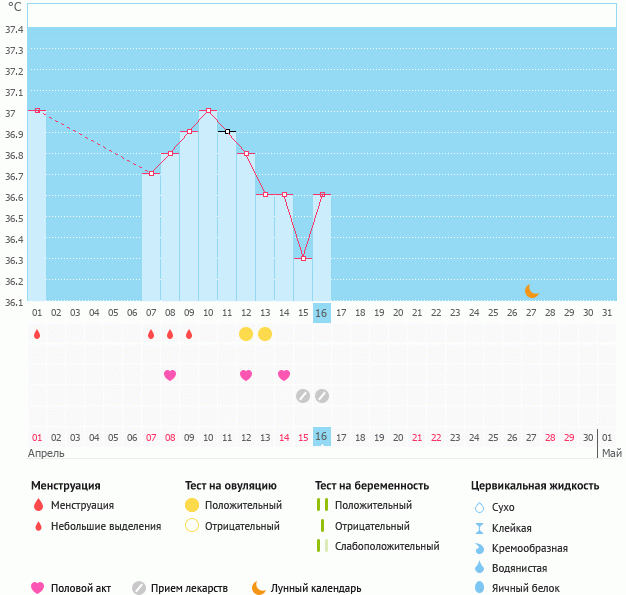Click the spotting drop on day 09
The width and height of the screenshot is (626, 595).
pos(189,334)
